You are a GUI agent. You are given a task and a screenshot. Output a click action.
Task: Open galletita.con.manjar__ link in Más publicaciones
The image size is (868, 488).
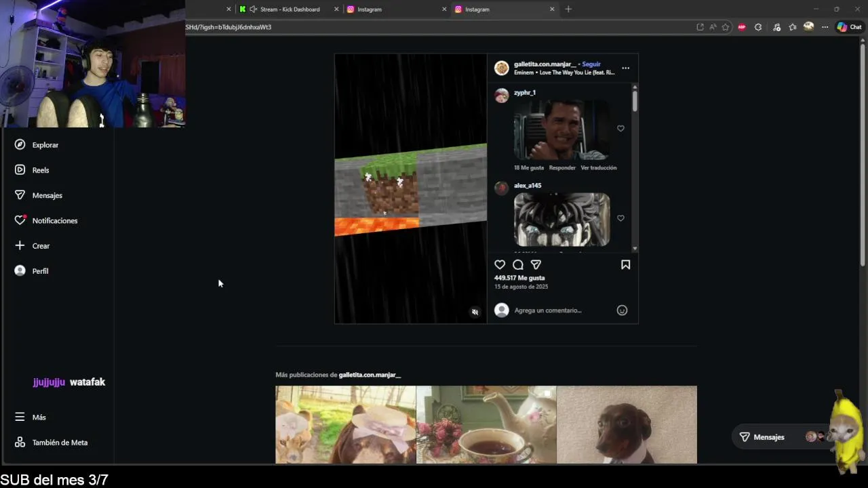[370, 375]
